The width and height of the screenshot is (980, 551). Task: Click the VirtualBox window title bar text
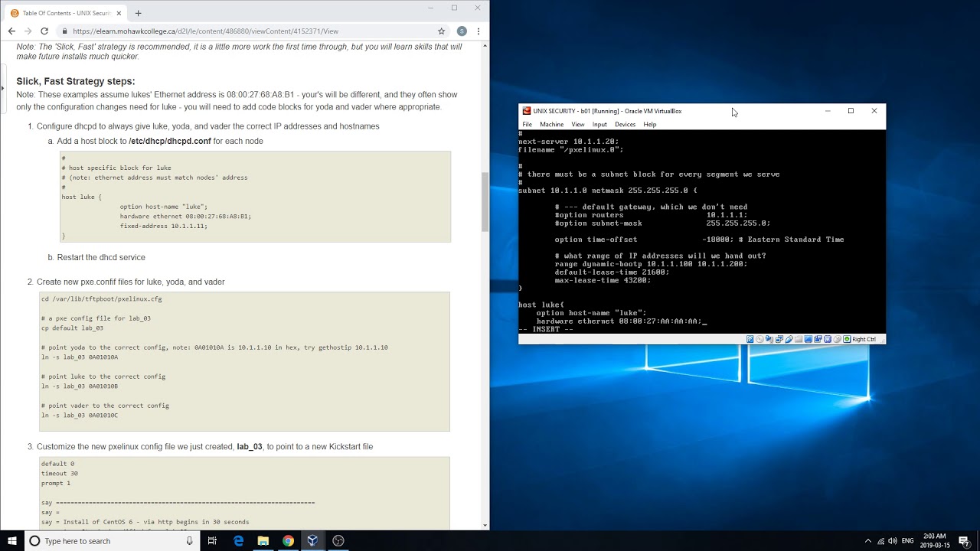(x=607, y=111)
